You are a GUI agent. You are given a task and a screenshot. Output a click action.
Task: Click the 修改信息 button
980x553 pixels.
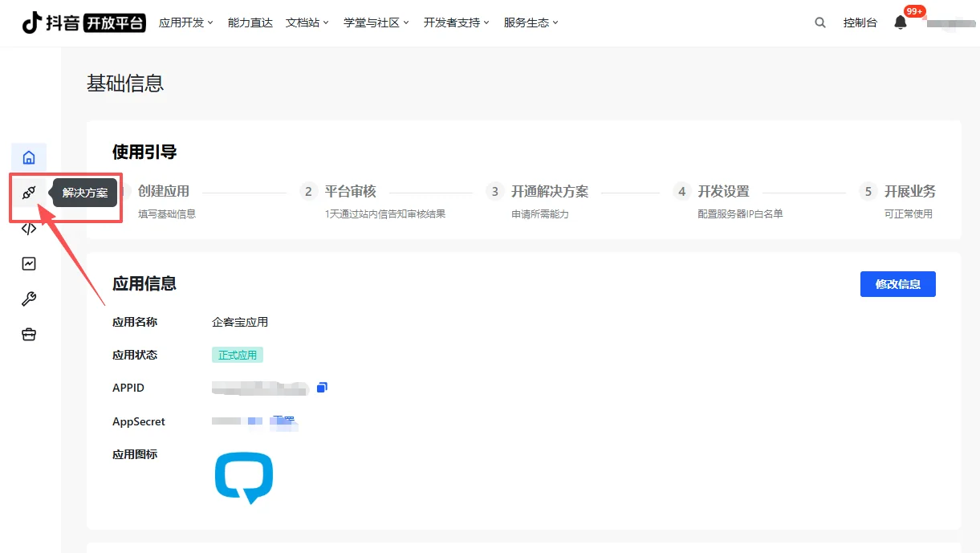point(898,284)
